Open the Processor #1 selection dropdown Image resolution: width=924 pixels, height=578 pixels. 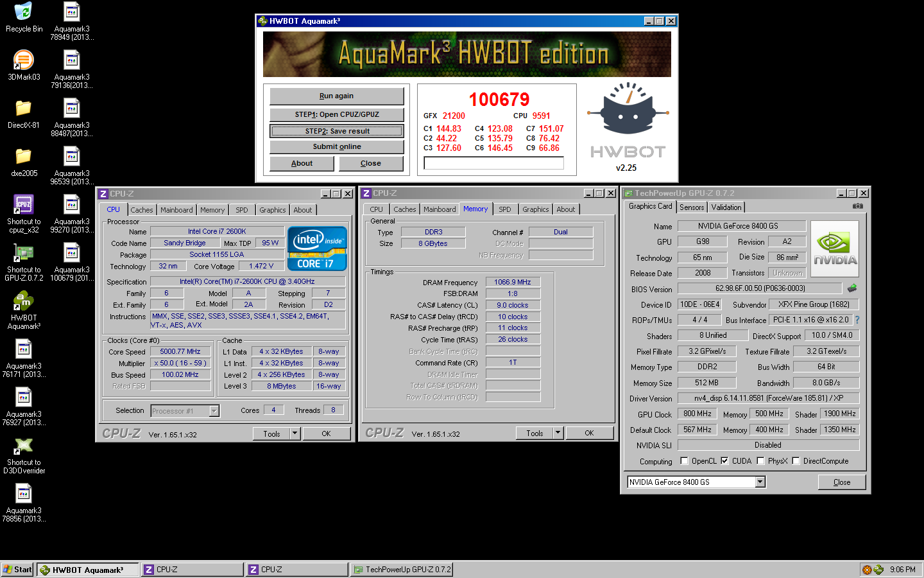click(x=214, y=411)
